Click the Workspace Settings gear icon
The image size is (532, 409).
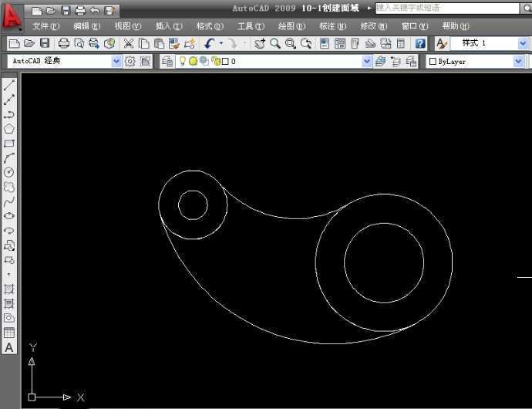pos(130,62)
